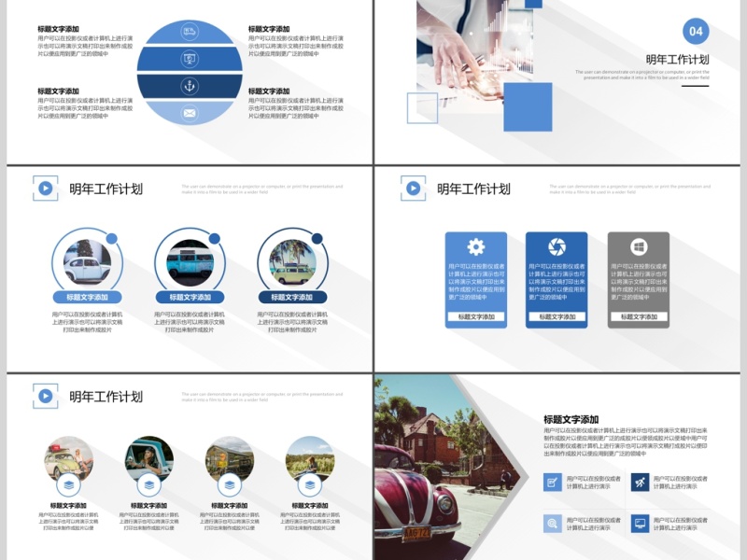Image resolution: width=747 pixels, height=560 pixels.
Task: Click the anchor icon in the dark blue band
Action: (190, 86)
